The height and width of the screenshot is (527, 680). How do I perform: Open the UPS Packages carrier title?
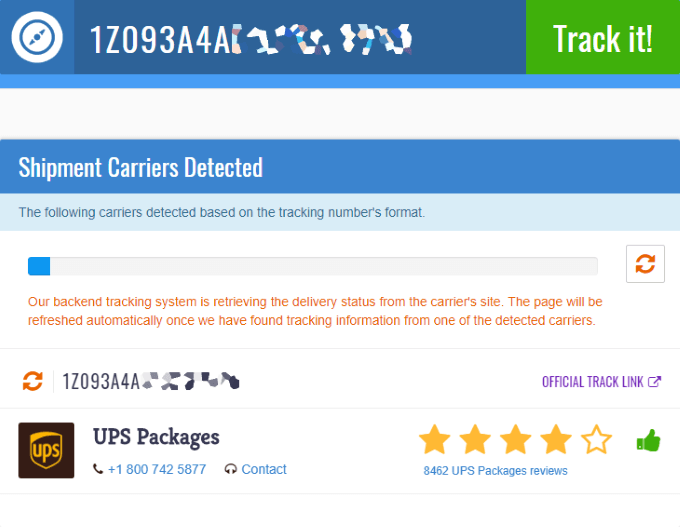coord(156,437)
